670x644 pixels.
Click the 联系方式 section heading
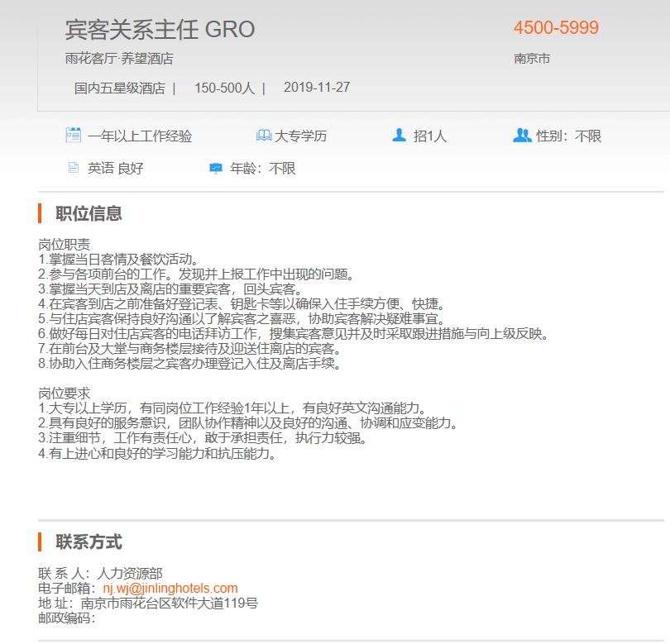pyautogui.click(x=89, y=542)
